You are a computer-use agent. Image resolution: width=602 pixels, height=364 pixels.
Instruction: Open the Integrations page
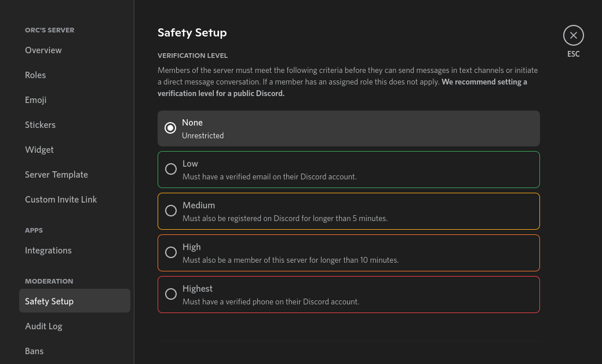48,251
